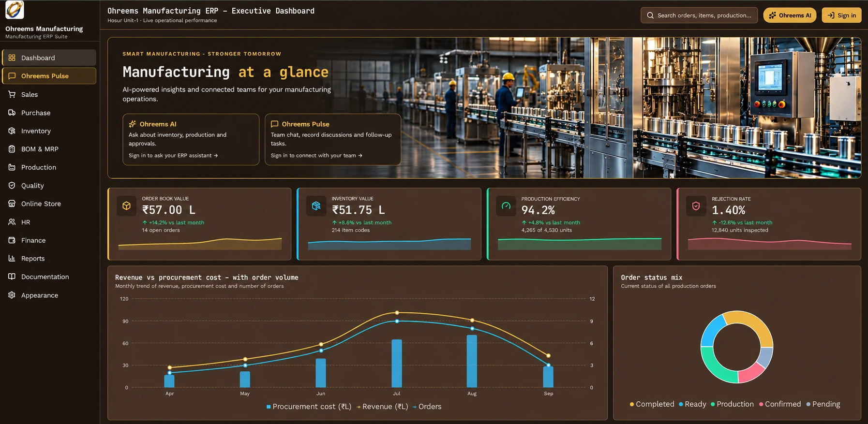
Task: Open the Finance module
Action: (49, 240)
